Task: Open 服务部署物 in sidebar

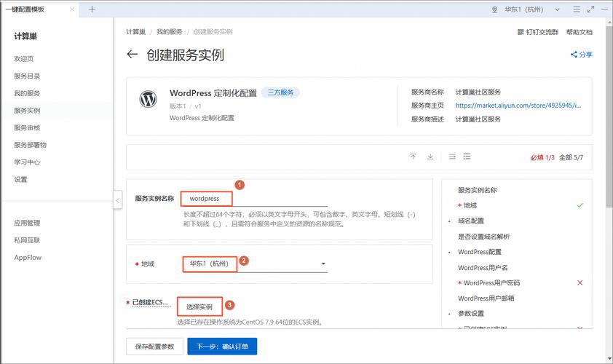Action: (x=30, y=145)
